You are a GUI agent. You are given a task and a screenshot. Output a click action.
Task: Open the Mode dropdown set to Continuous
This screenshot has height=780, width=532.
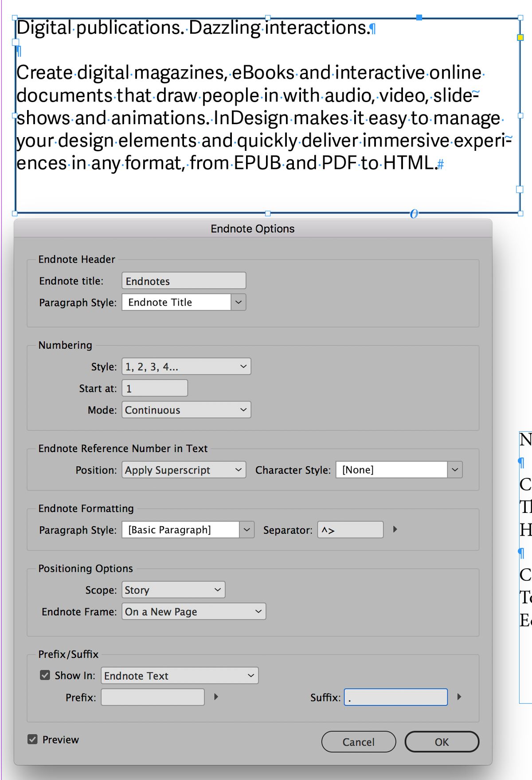(243, 410)
